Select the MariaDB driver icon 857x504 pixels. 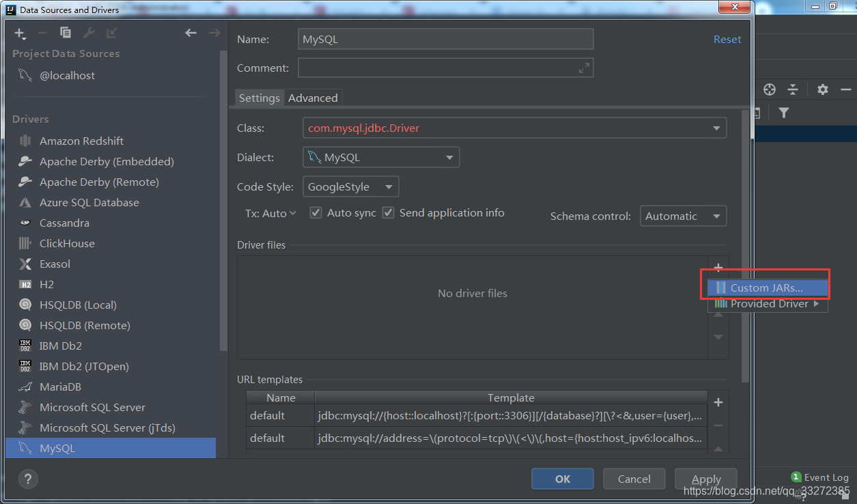(25, 387)
